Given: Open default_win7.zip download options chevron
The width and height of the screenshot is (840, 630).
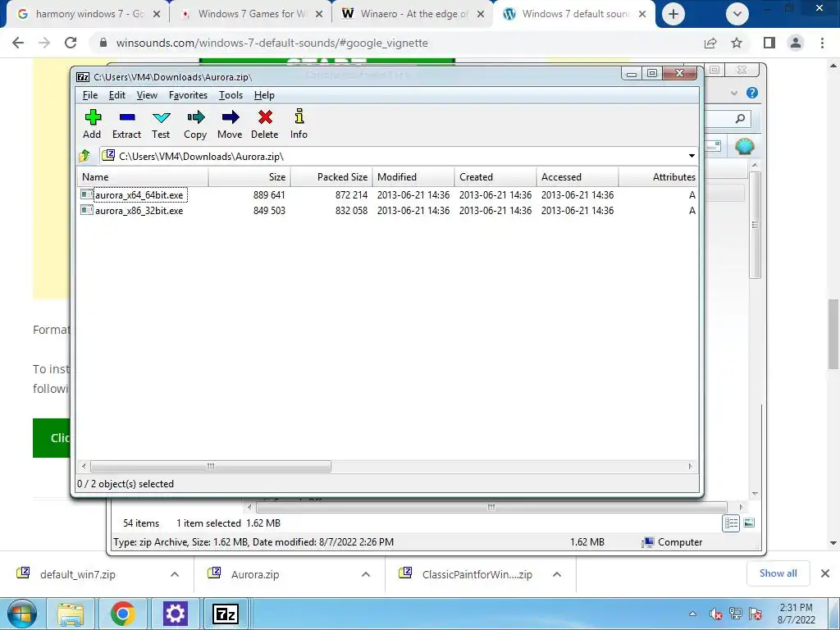Looking at the screenshot, I should click(x=175, y=574).
